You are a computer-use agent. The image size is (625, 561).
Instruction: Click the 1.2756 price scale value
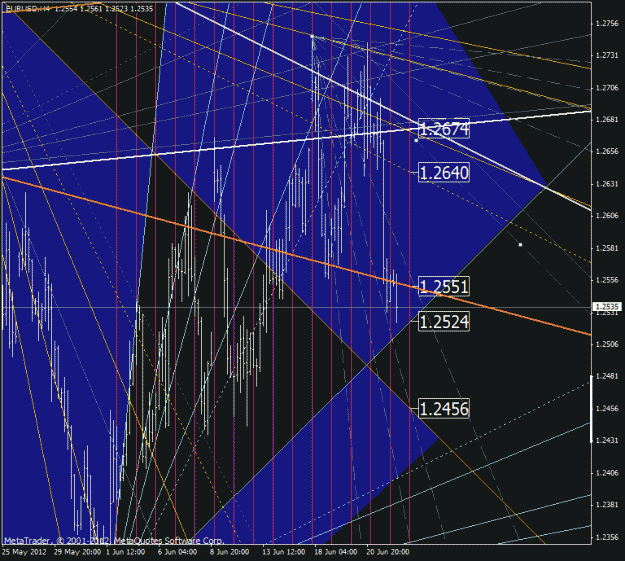click(607, 24)
